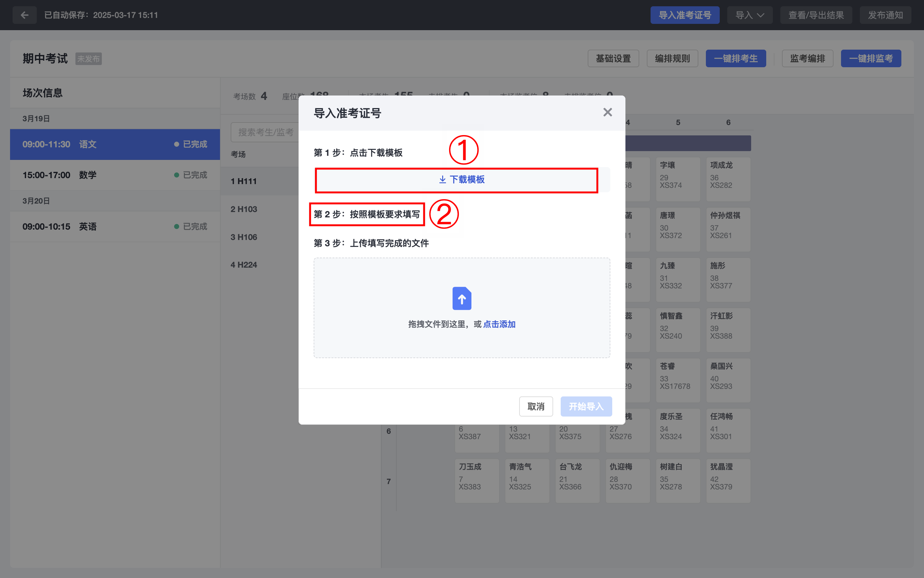
Task: Click the 场次信息 heading
Action: [x=42, y=93]
